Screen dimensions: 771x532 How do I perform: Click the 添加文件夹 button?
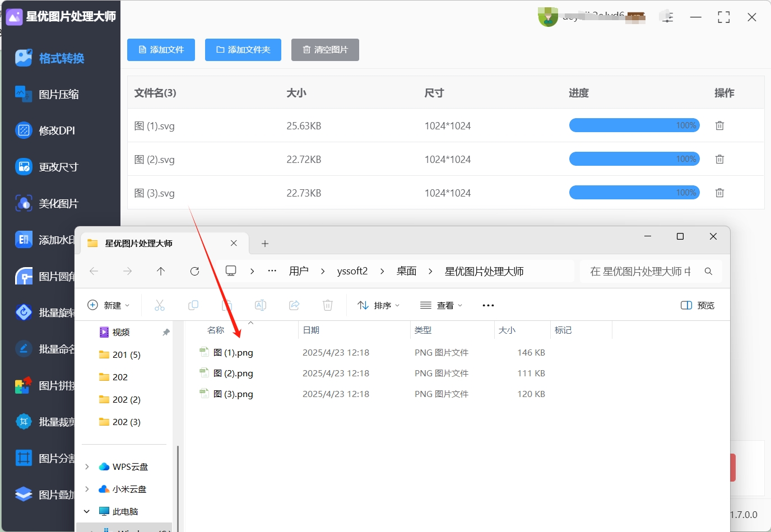(243, 50)
